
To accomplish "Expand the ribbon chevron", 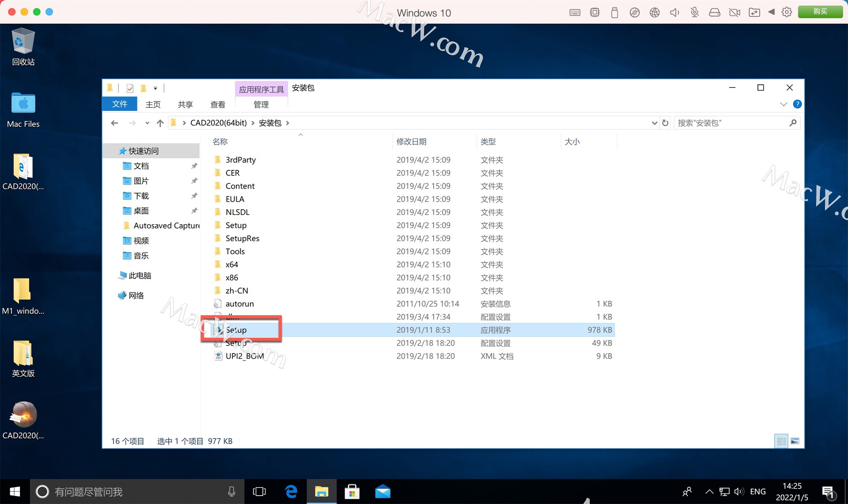I will 784,104.
